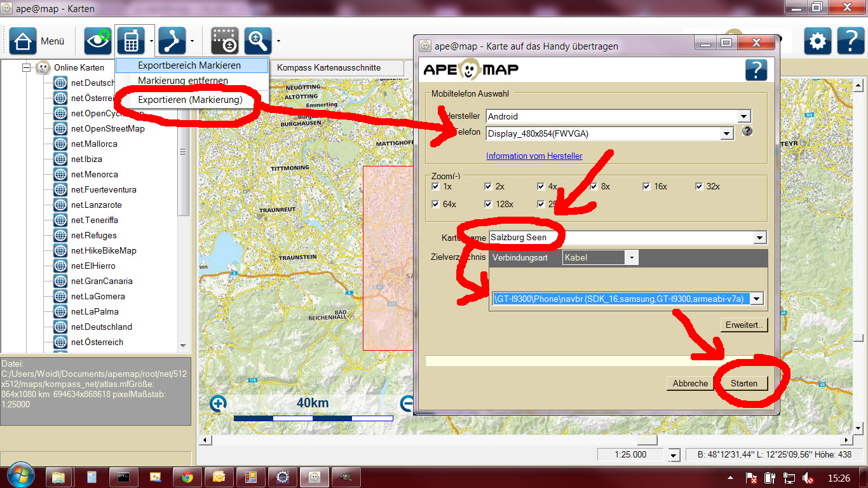Click the zoom-in plus icon on map
The width and height of the screenshot is (868, 488).
(x=218, y=403)
